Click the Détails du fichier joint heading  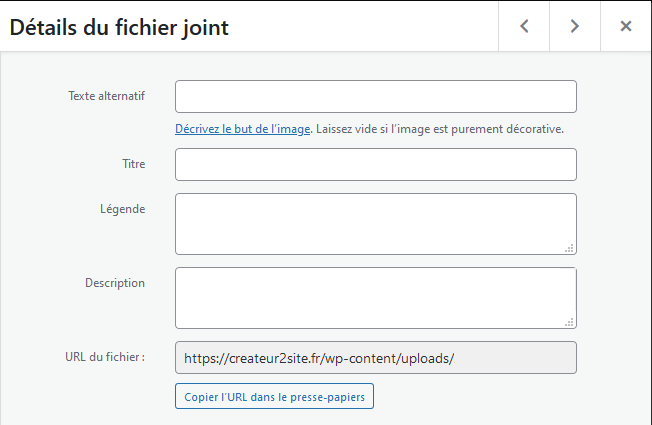point(119,28)
